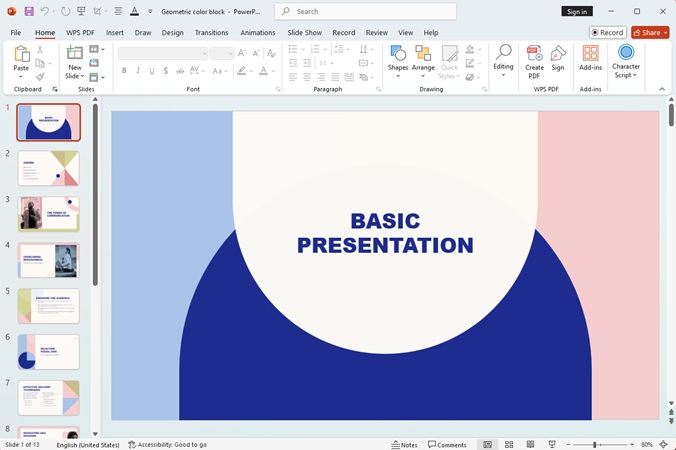Open Customize Quick Access Toolbar arrow
Screen dimensions: 676x450
[x=150, y=12]
